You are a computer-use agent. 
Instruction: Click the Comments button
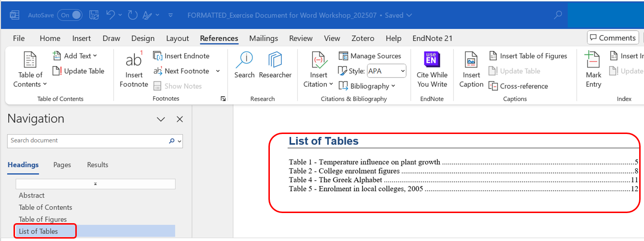613,38
